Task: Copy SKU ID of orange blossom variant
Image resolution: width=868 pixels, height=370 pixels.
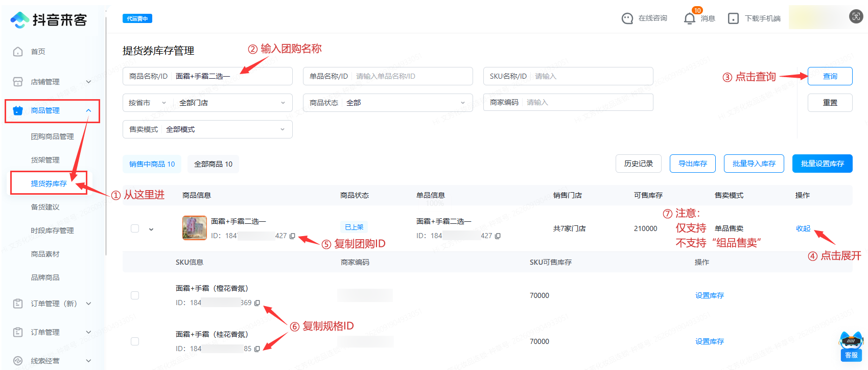Action: click(x=257, y=303)
